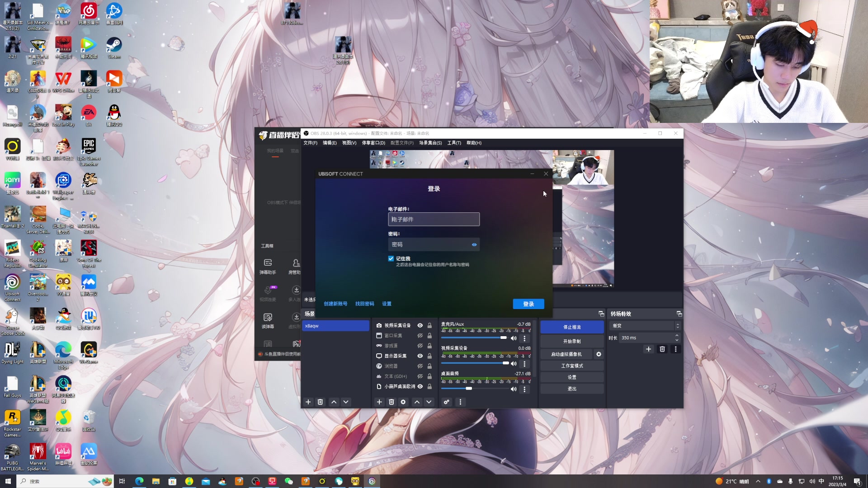
Task: Hide the 视频采集设备 source
Action: pos(420,325)
